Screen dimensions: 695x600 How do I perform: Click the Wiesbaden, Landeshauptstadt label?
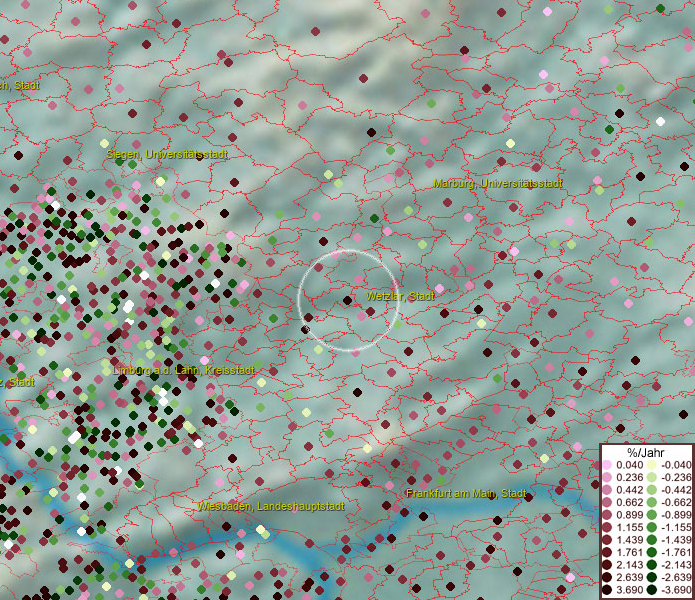(x=271, y=507)
